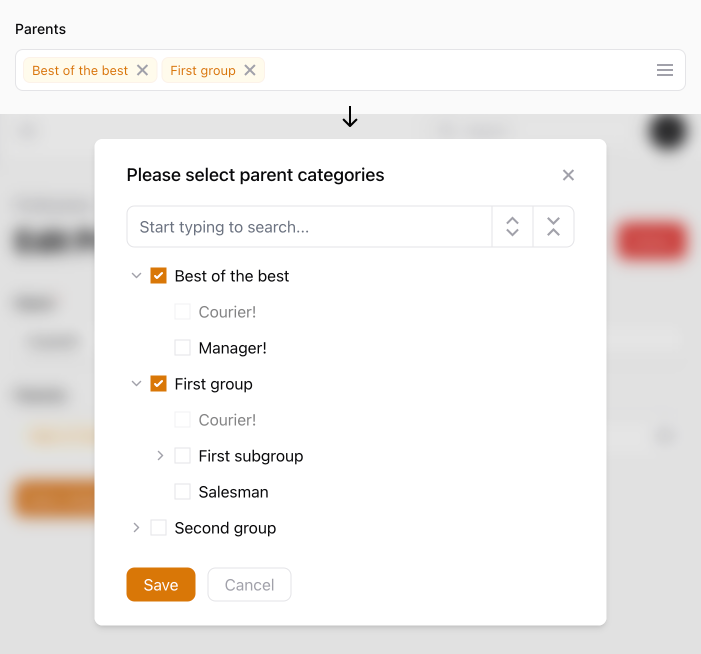Viewport: 701px width, 654px height.
Task: Click the First group tag label
Action: [203, 70]
